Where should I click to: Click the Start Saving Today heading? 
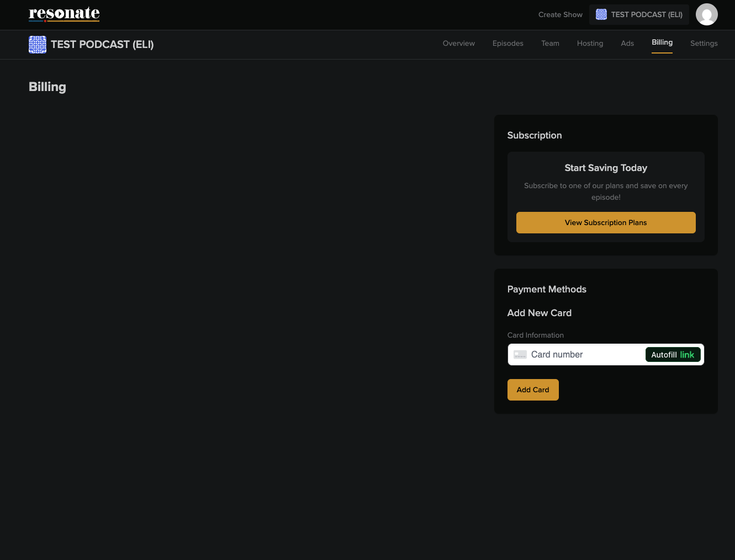pyautogui.click(x=605, y=168)
